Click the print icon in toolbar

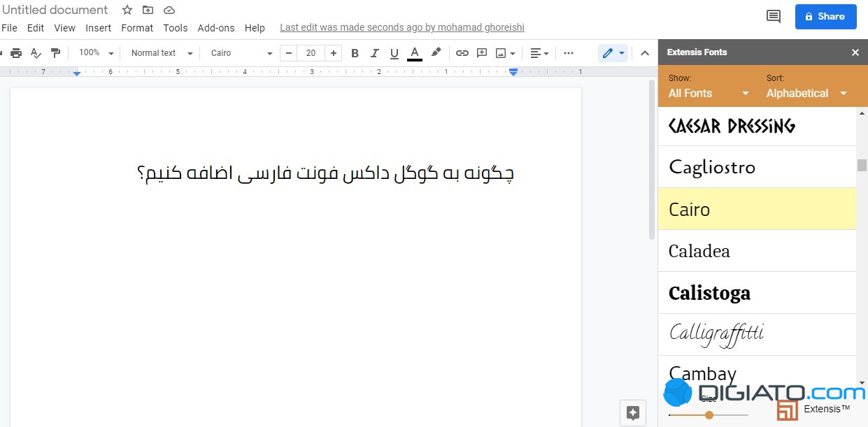point(16,53)
